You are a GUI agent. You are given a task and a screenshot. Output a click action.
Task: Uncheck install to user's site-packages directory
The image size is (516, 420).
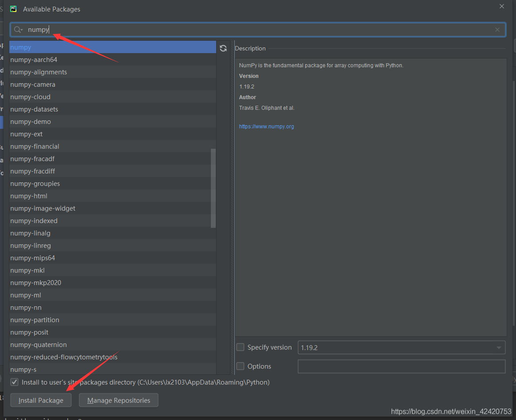coord(14,382)
